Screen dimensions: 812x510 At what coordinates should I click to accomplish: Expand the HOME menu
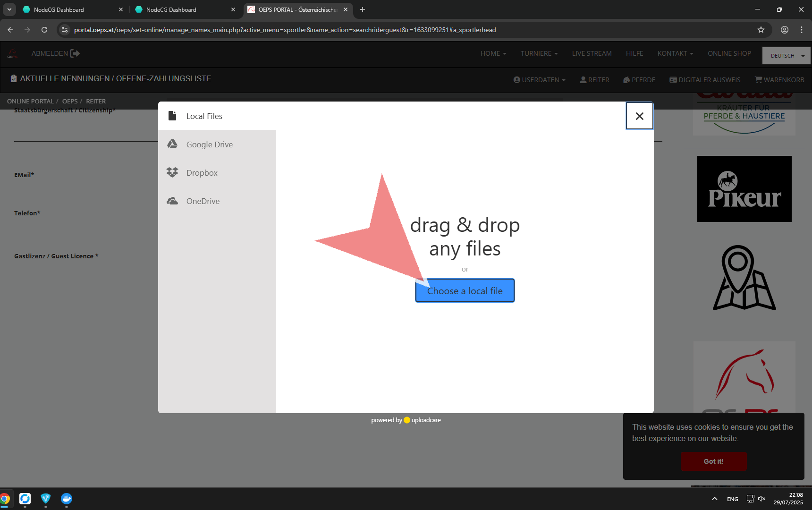click(x=493, y=53)
